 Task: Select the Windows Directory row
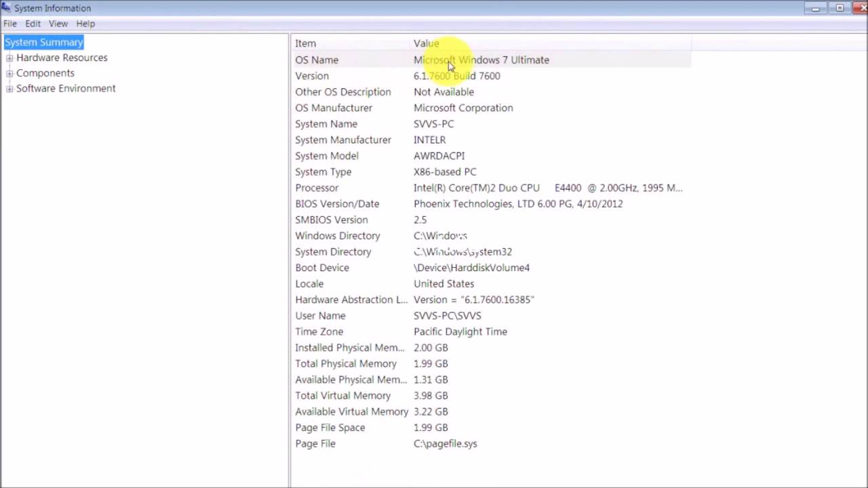[x=492, y=236]
